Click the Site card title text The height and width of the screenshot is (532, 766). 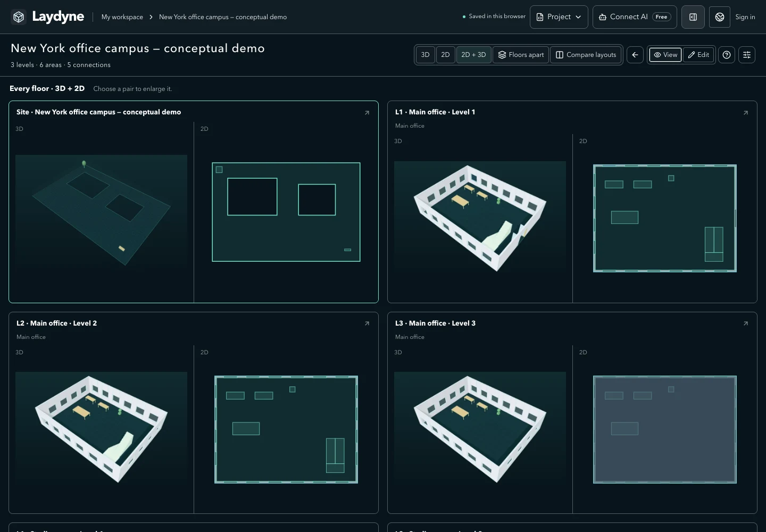[x=99, y=112]
